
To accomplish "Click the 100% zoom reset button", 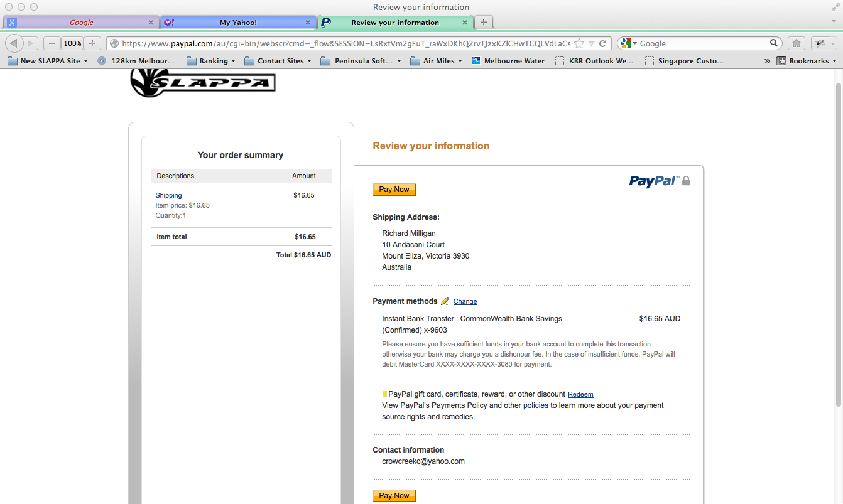I will [73, 43].
